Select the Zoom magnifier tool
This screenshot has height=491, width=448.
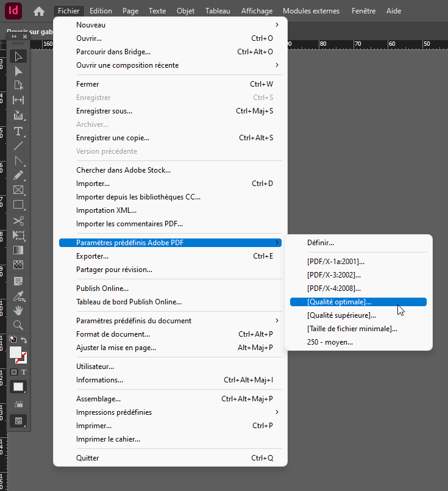point(18,325)
